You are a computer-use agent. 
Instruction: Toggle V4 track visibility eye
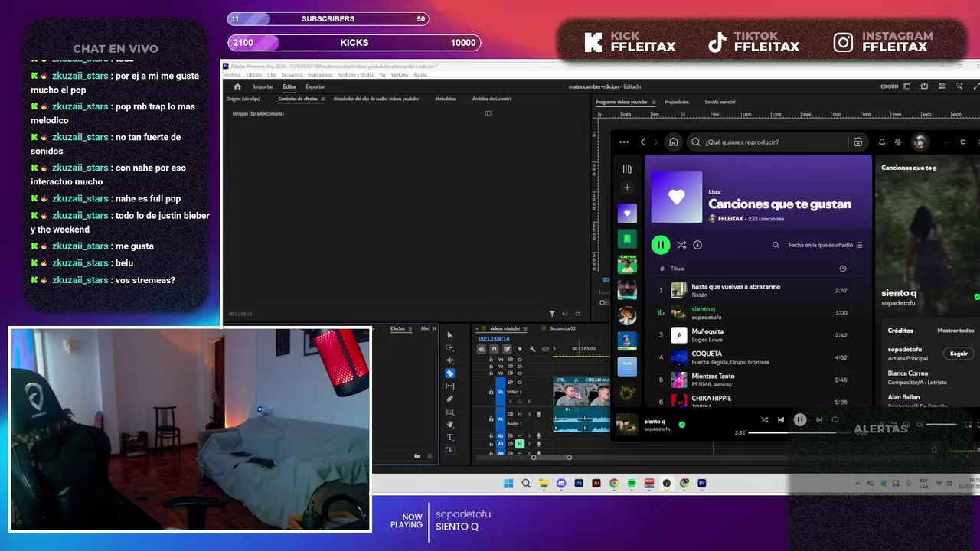click(520, 359)
